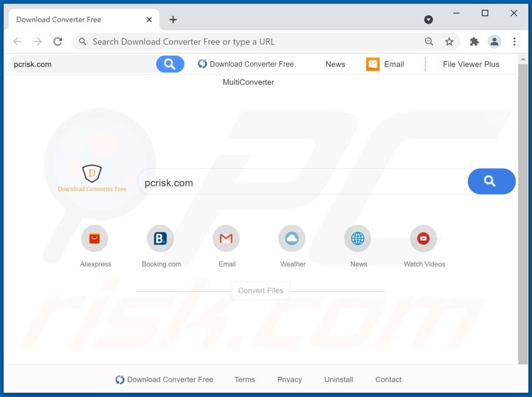Click the main search box with pcrisk.com
This screenshot has height=397, width=532.
point(302,182)
